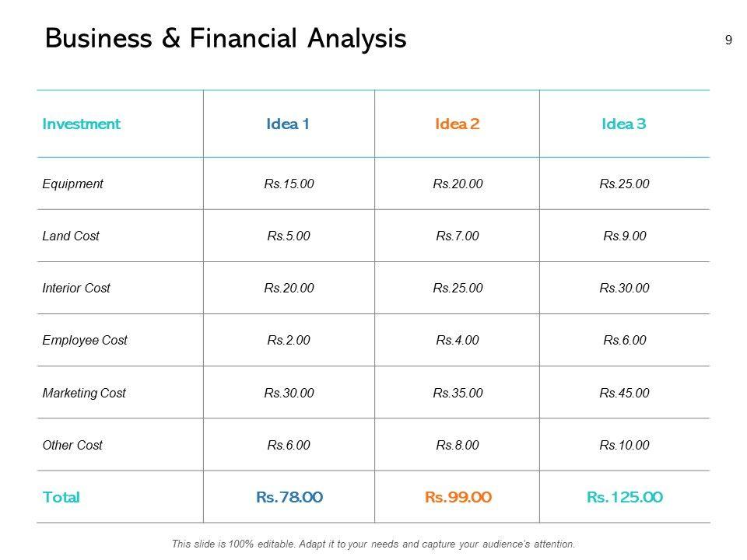The image size is (747, 560).
Task: Click the Employee Cost row label
Action: click(x=85, y=340)
